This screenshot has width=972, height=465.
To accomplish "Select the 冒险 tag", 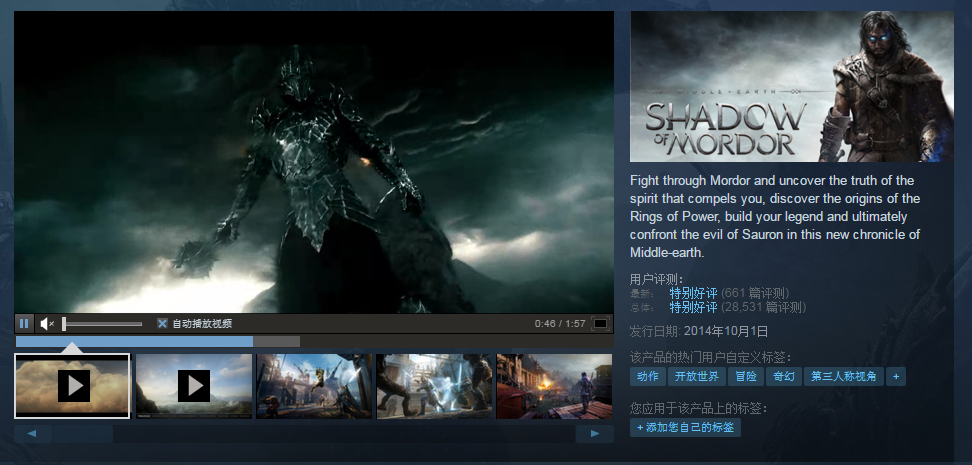I will 746,376.
